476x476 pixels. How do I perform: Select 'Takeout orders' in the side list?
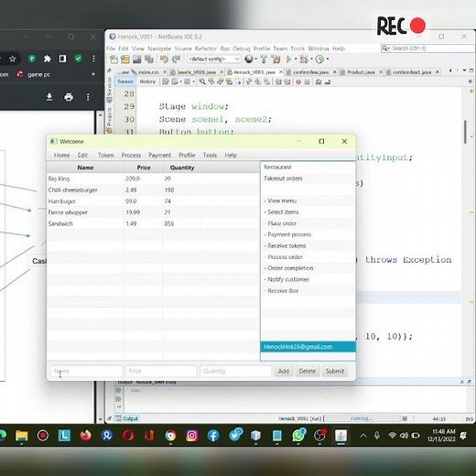point(308,178)
